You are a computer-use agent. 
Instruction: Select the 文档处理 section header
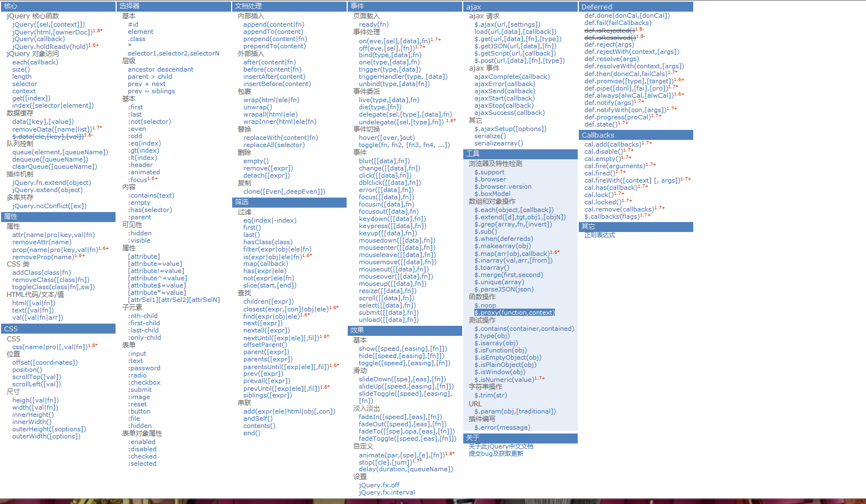click(x=289, y=6)
